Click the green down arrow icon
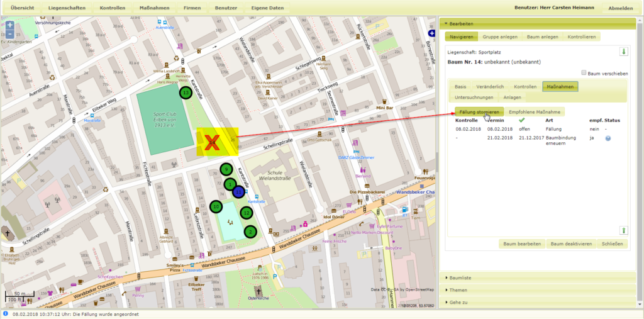644x319 pixels. [624, 52]
